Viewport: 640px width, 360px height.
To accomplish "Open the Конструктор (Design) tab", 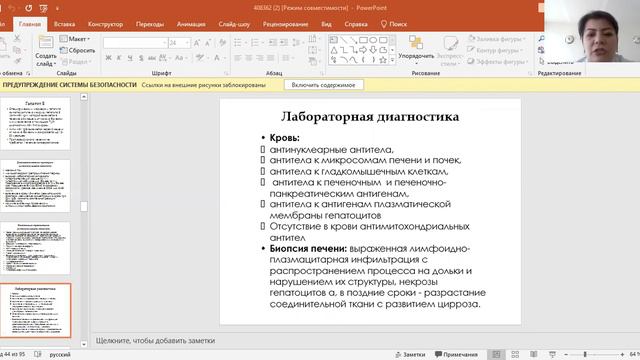I will (105, 24).
